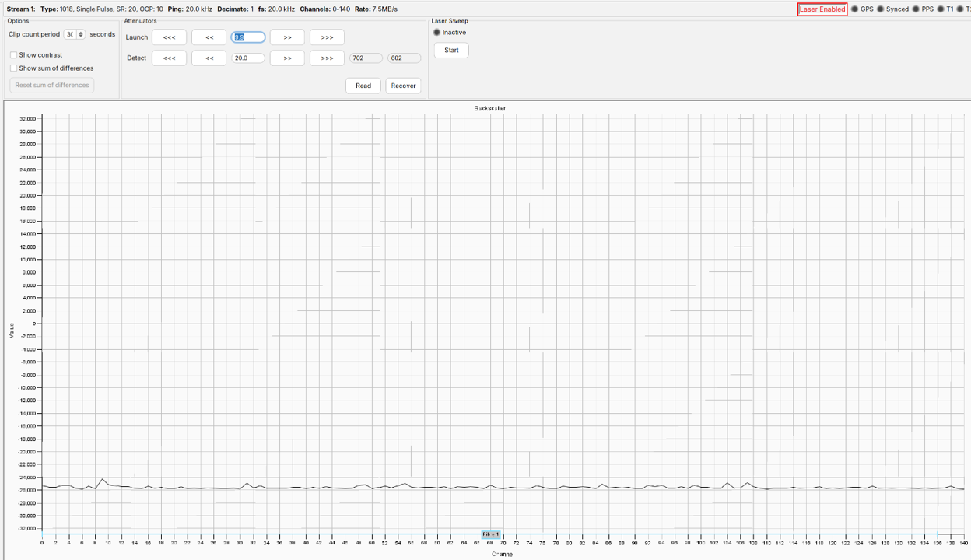Click the Detect attenuator value field
This screenshot has height=560, width=971.
click(248, 58)
